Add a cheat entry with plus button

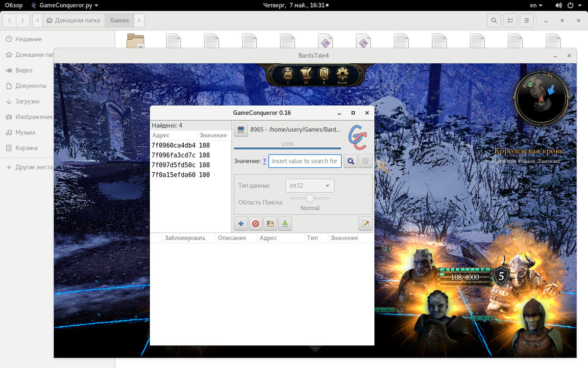click(241, 224)
